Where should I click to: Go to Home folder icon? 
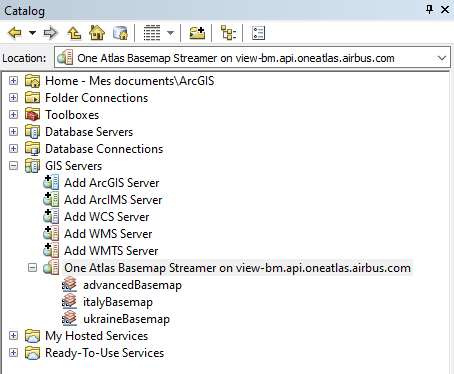[97, 33]
